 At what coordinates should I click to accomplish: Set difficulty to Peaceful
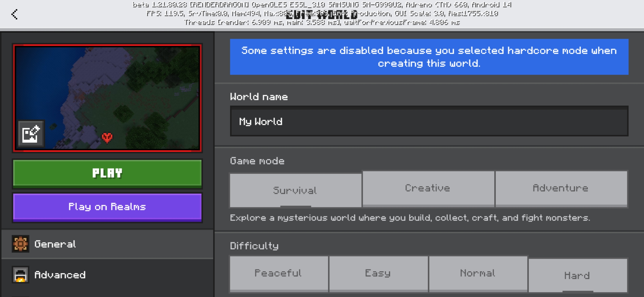pos(279,273)
